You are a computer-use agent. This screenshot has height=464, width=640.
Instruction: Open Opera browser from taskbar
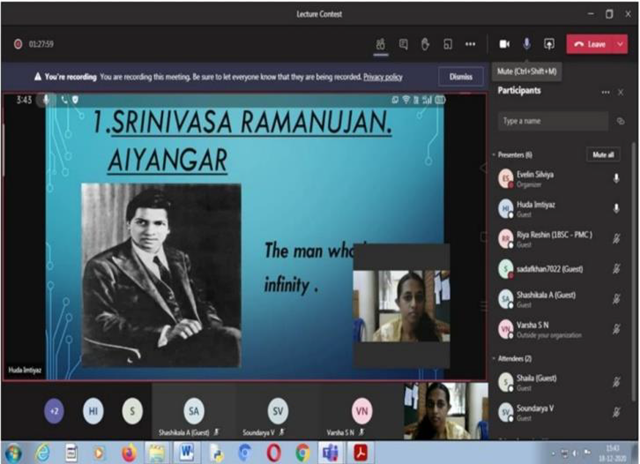pos(273,453)
